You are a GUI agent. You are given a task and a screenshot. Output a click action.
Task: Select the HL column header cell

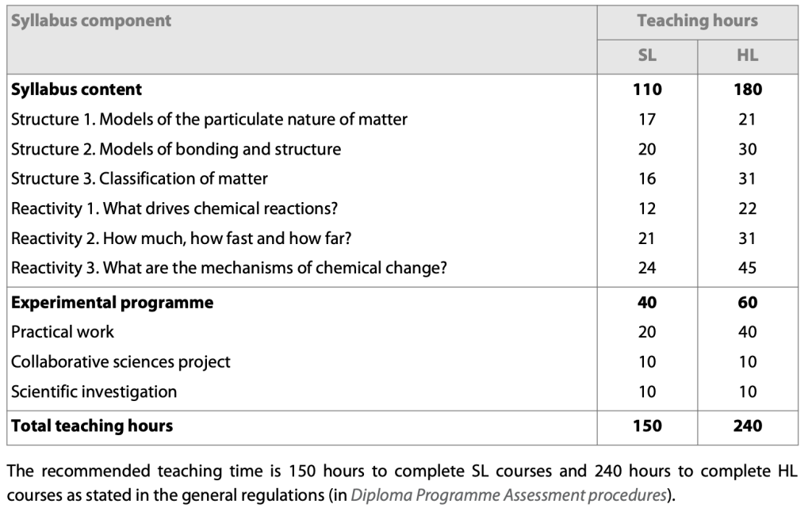pyautogui.click(x=747, y=55)
